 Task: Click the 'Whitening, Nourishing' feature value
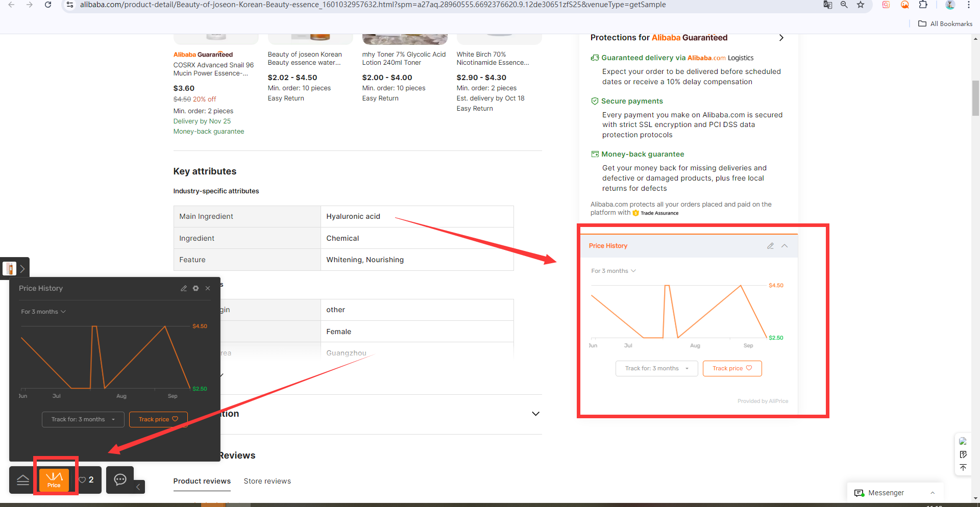[365, 260]
